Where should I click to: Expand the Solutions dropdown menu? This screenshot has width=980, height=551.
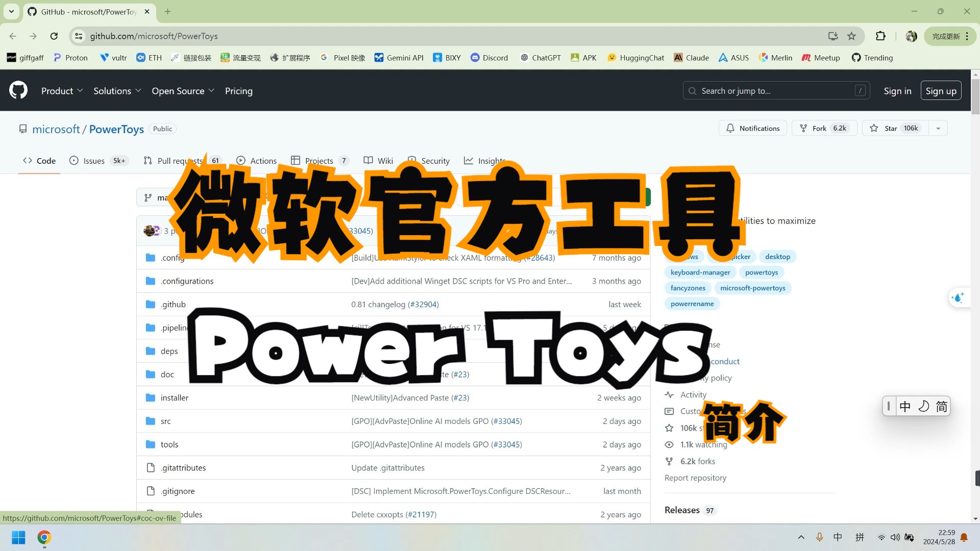tap(117, 91)
